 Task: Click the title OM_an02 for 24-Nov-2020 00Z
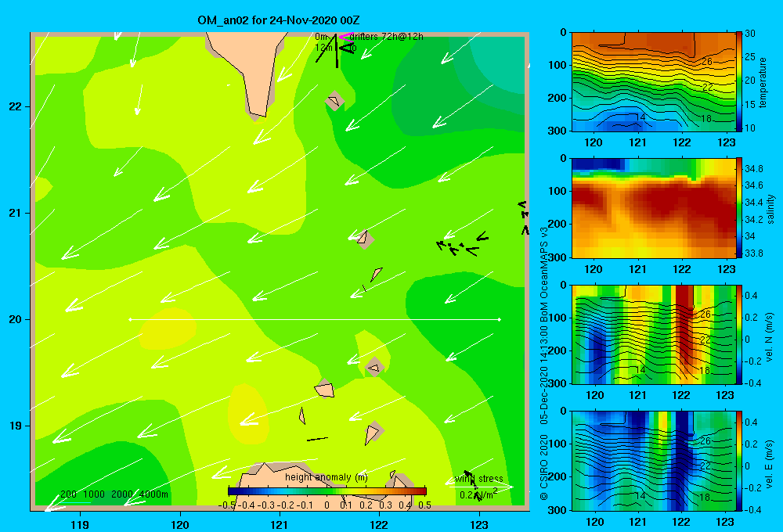tap(279, 20)
